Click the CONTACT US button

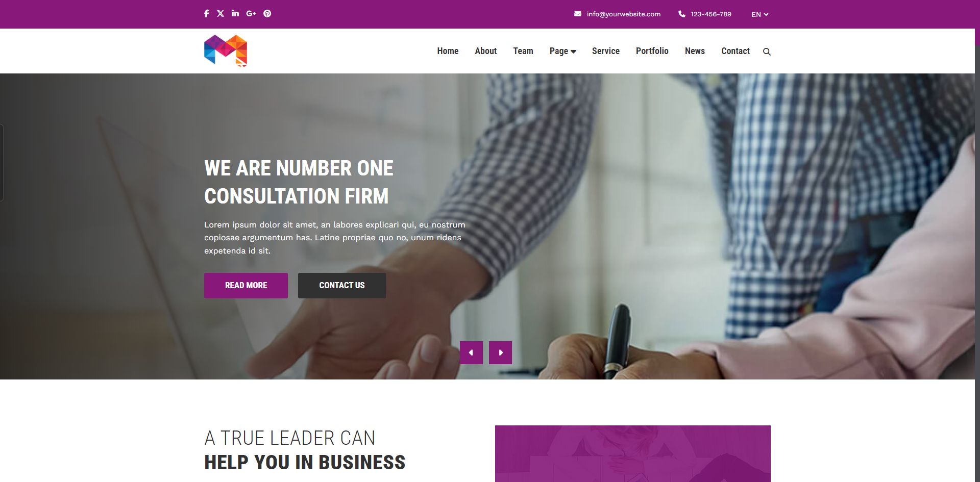342,286
